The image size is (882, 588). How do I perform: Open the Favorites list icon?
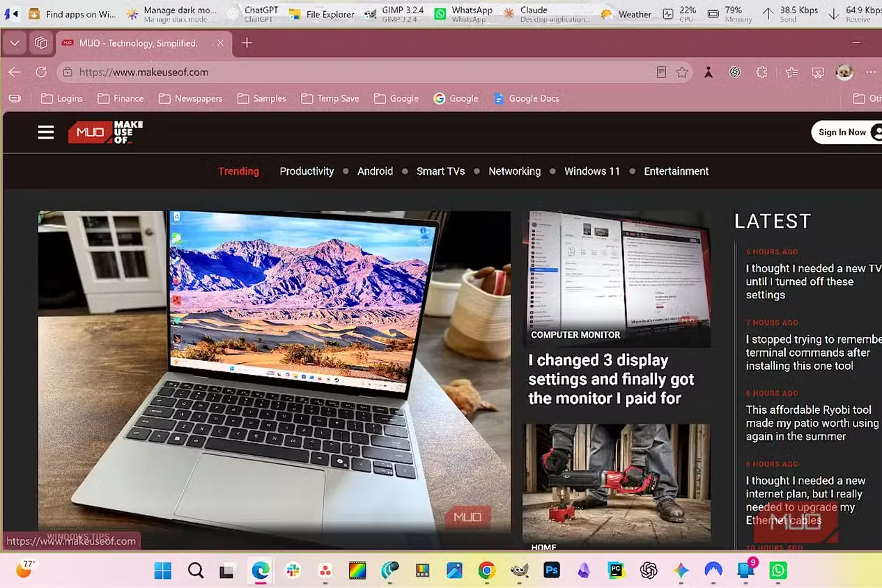point(791,72)
